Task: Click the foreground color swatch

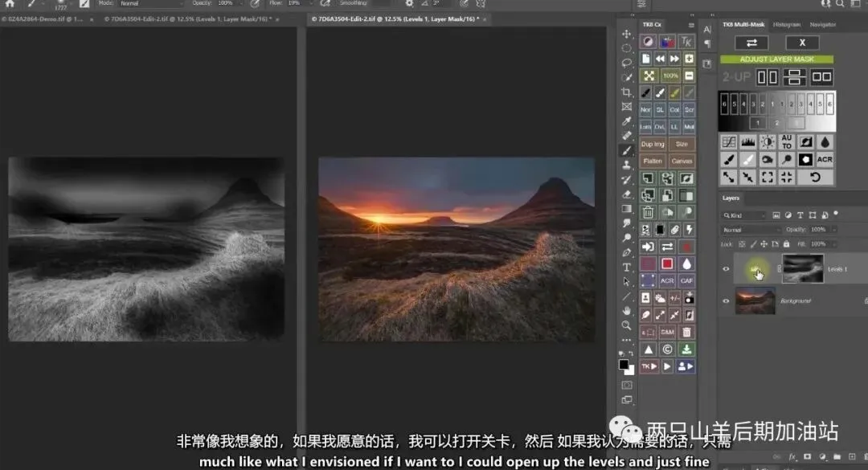Action: [x=624, y=364]
